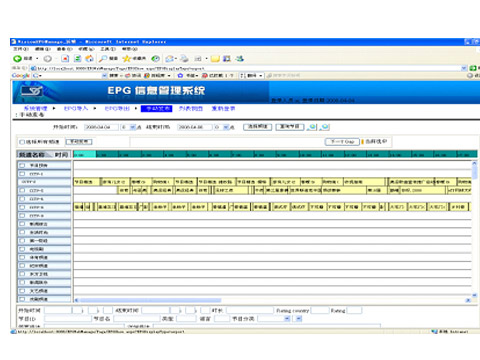The height and width of the screenshot is (360, 480).
Task: Open the 收藏 (Favorites) menu
Action: click(86, 49)
